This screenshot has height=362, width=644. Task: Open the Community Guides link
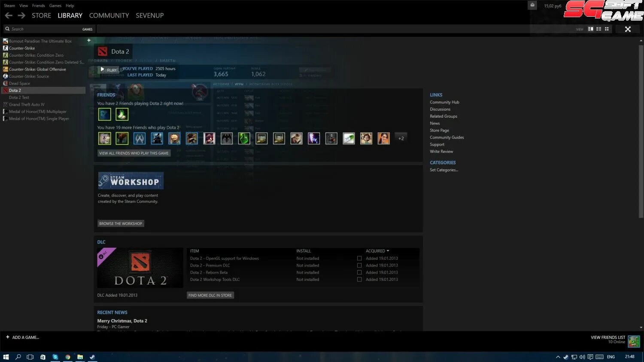(447, 137)
